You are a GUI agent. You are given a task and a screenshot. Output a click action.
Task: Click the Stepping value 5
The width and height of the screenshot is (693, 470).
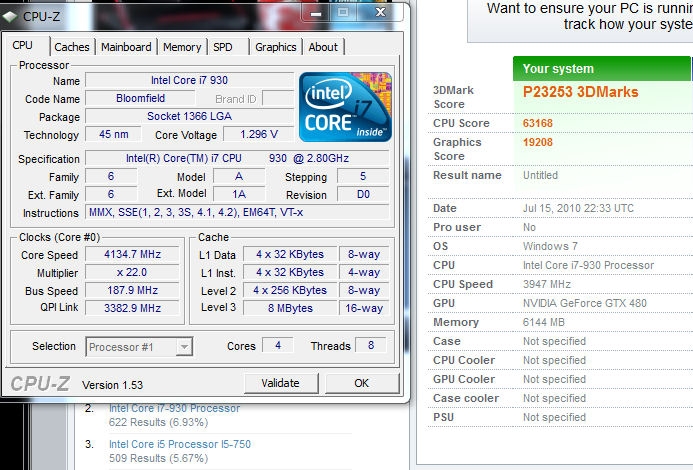tap(363, 176)
